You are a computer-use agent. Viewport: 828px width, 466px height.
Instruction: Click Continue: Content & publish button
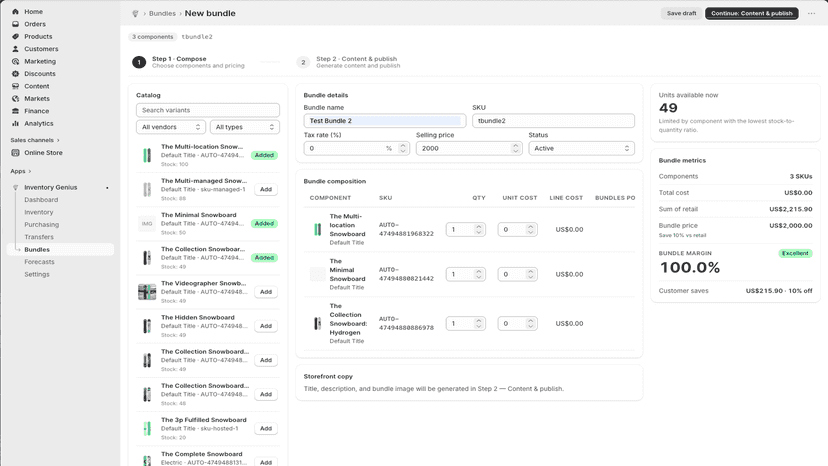click(x=751, y=13)
